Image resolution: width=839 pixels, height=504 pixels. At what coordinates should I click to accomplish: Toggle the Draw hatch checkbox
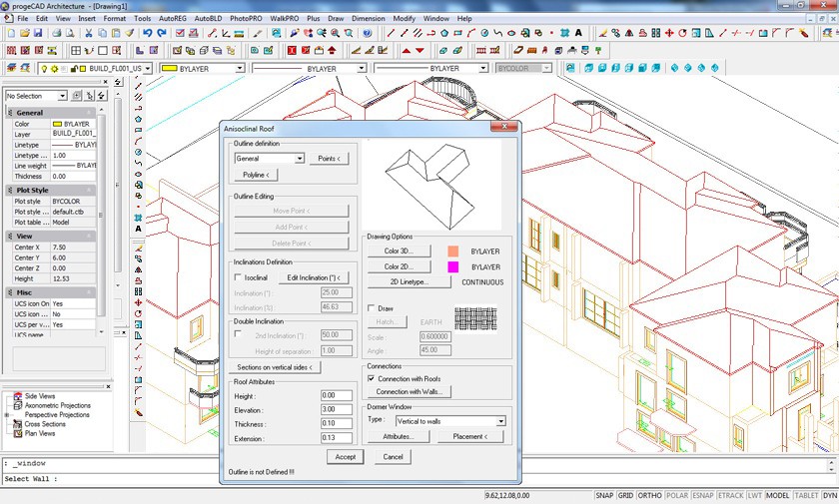click(372, 308)
